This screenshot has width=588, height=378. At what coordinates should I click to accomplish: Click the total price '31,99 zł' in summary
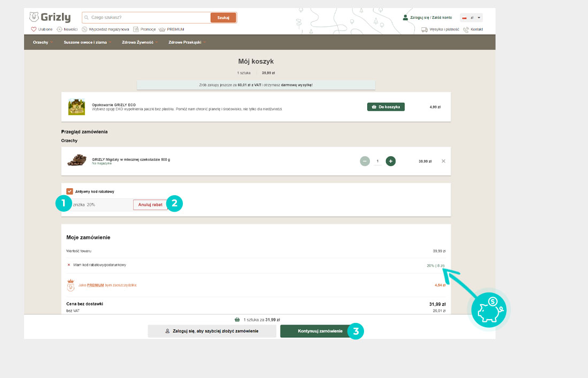pyautogui.click(x=437, y=304)
